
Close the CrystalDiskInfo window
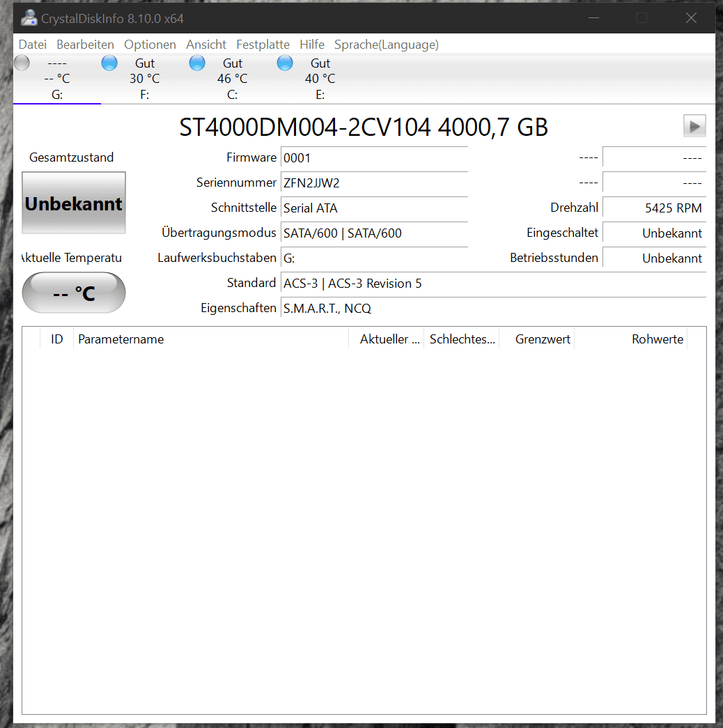tap(691, 18)
